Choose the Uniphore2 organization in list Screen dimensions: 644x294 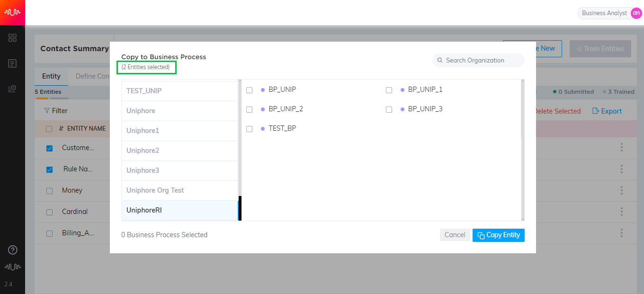tap(179, 151)
